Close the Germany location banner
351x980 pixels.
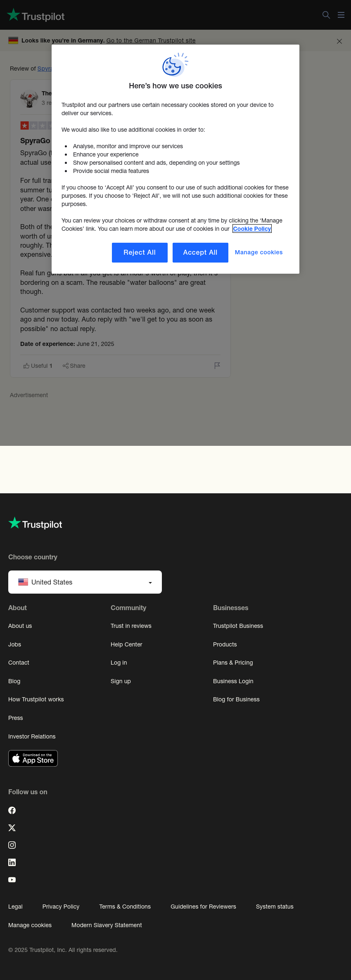pyautogui.click(x=339, y=41)
